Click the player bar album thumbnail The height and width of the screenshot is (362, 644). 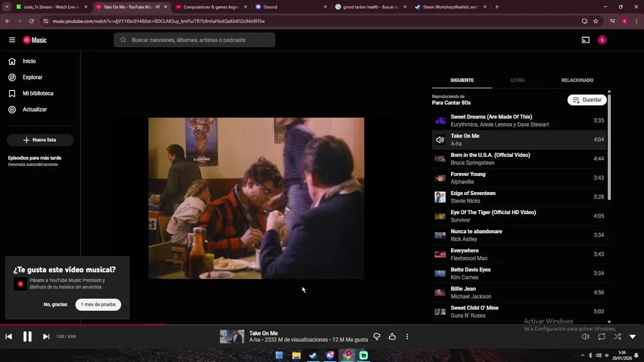point(232,337)
